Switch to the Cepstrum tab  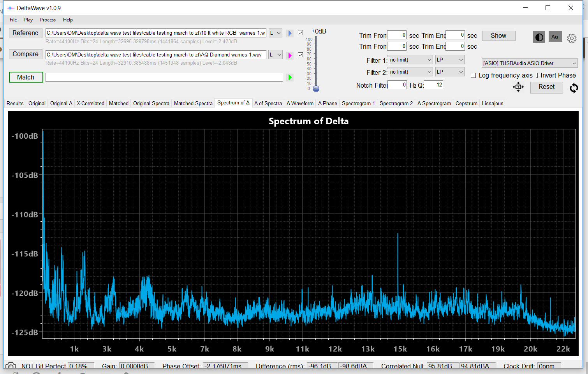pos(466,103)
